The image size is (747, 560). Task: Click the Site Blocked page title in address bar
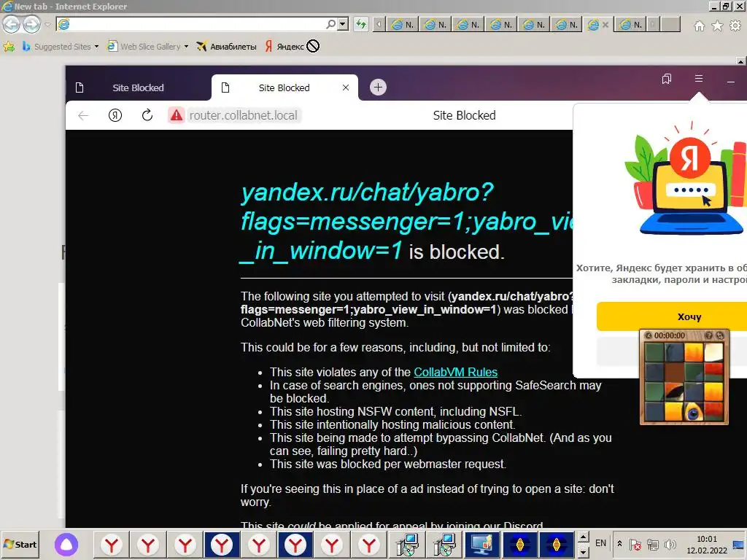(x=464, y=115)
